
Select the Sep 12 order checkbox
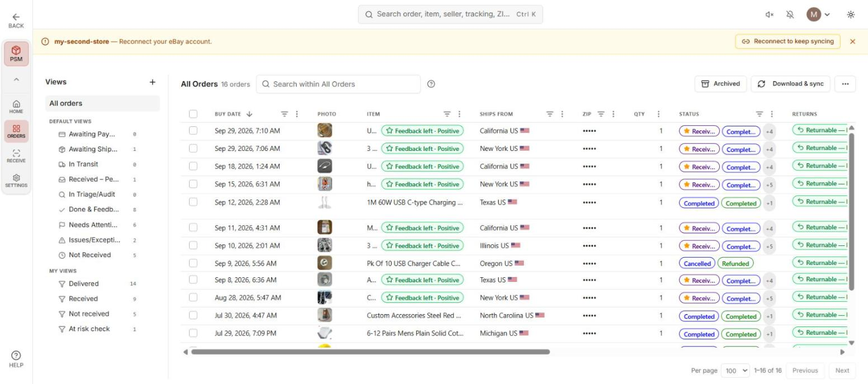coord(194,202)
